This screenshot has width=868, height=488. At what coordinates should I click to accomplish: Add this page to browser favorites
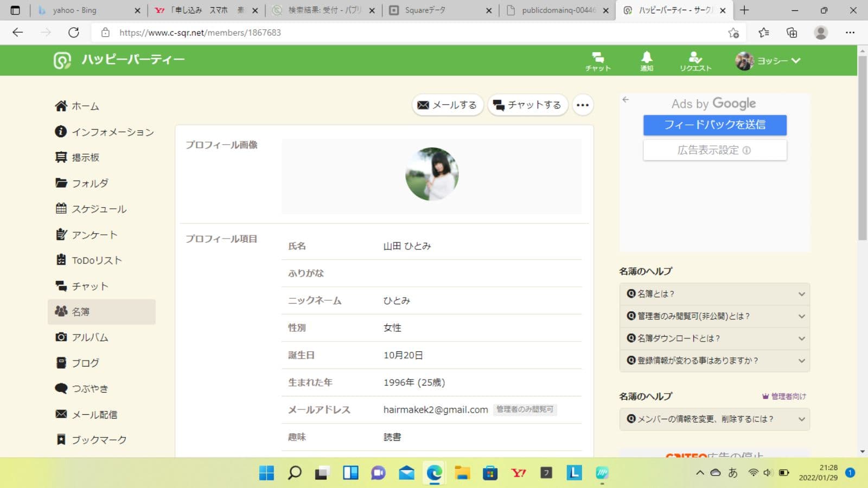coord(733,33)
